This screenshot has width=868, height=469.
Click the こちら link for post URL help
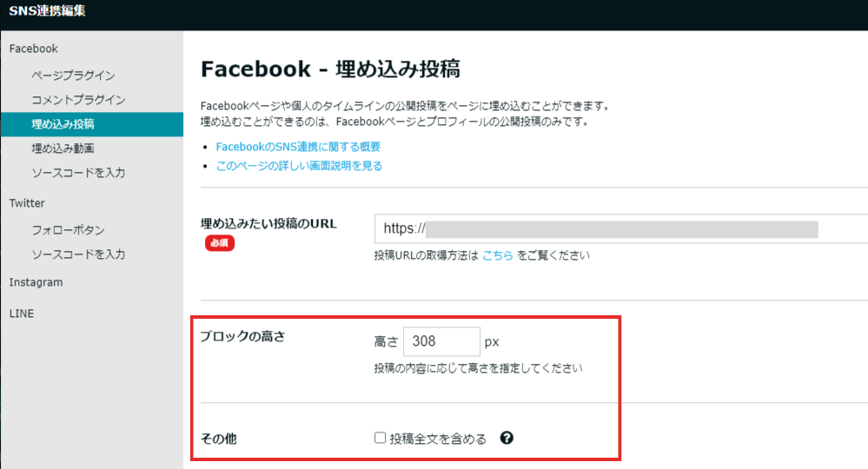coord(498,255)
